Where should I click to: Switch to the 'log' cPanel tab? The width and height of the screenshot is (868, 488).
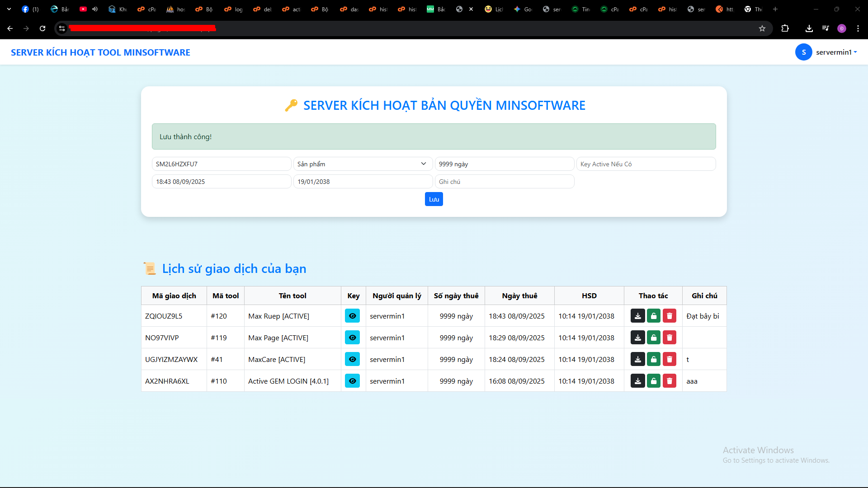pyautogui.click(x=233, y=9)
